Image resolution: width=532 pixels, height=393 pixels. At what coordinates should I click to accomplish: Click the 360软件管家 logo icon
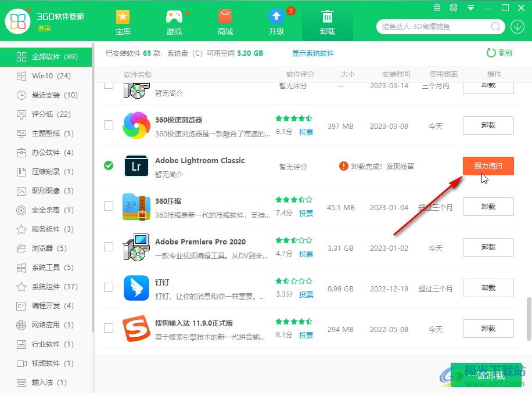[x=17, y=21]
